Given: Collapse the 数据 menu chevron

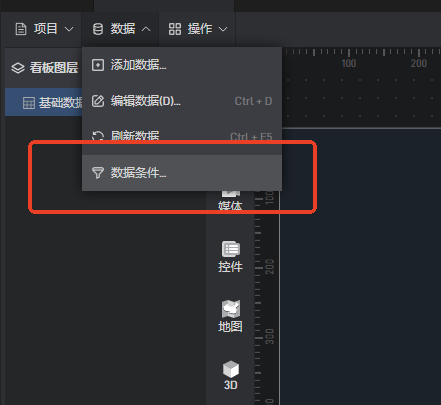Looking at the screenshot, I should pyautogui.click(x=146, y=29).
